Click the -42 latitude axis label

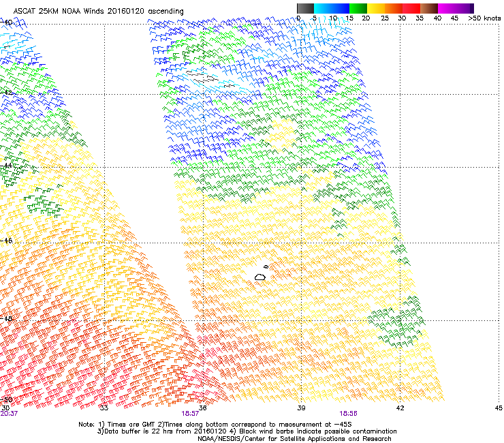pos(6,93)
